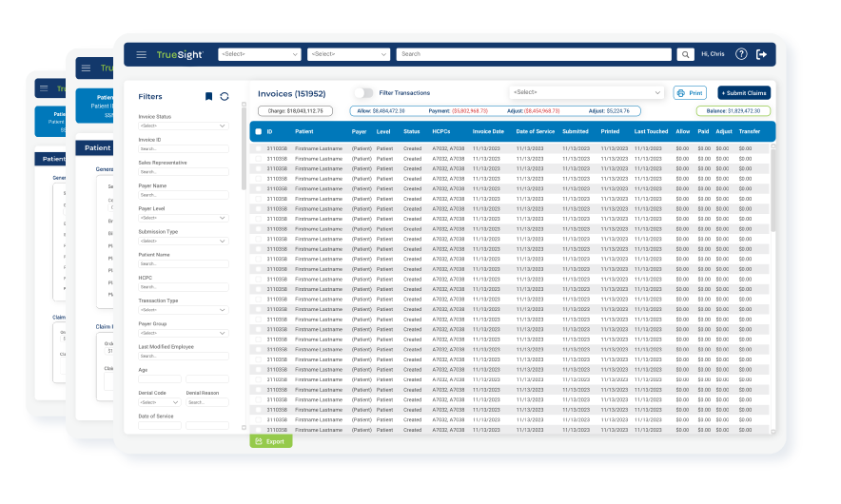Click the Filters panel vertical scrollbar
The height and width of the screenshot is (504, 841).
(244, 148)
